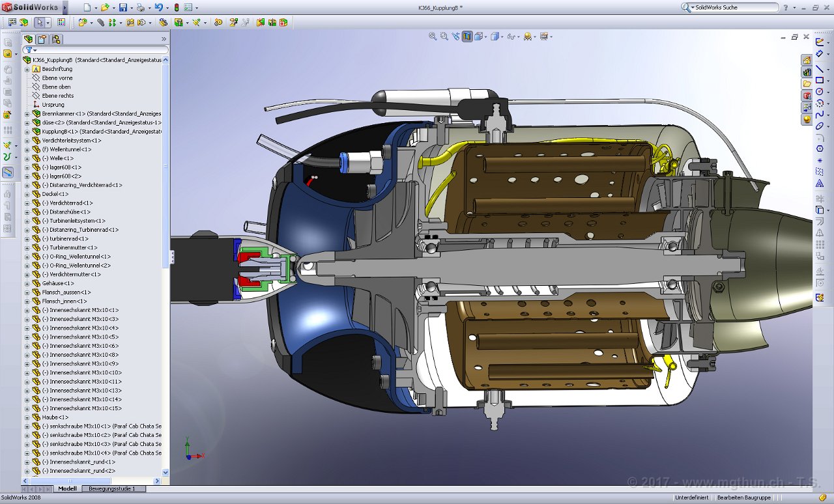Expand the Beschriftung folder node
This screenshot has width=834, height=504.
27,69
